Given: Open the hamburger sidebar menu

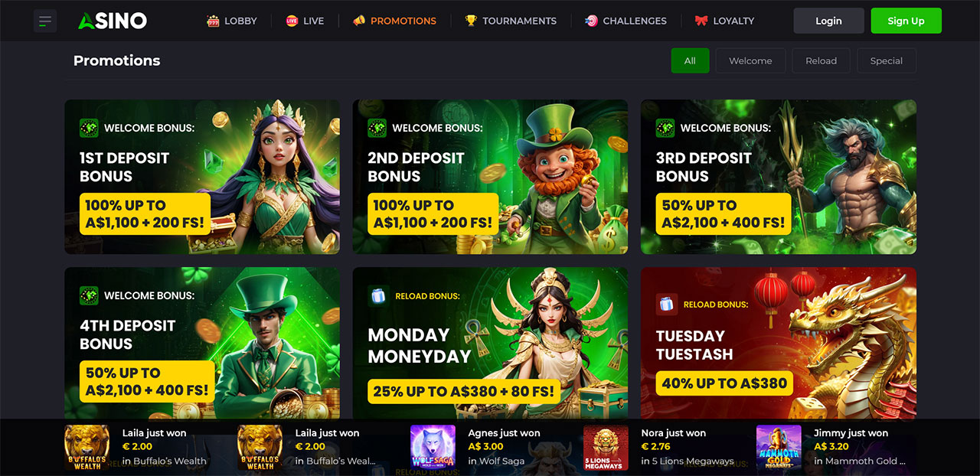Looking at the screenshot, I should tap(45, 21).
